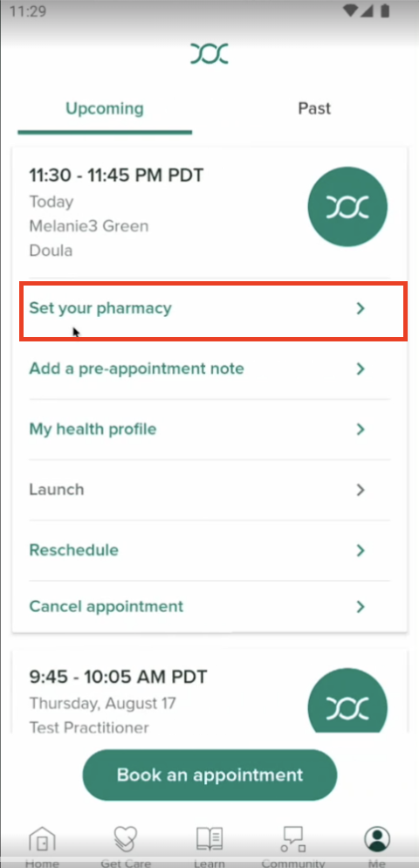
Task: Select the Reschedule option
Action: pos(209,550)
